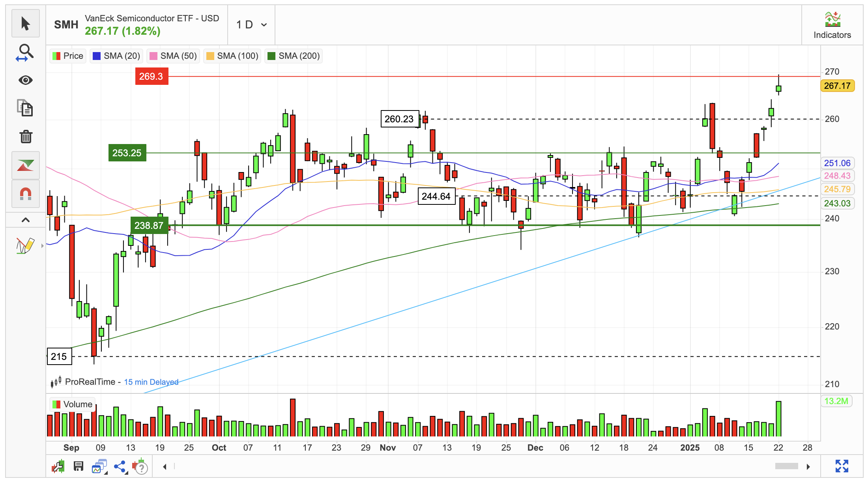Collapse the left toolbar with the chevron
This screenshot has width=868, height=483.
pyautogui.click(x=26, y=220)
